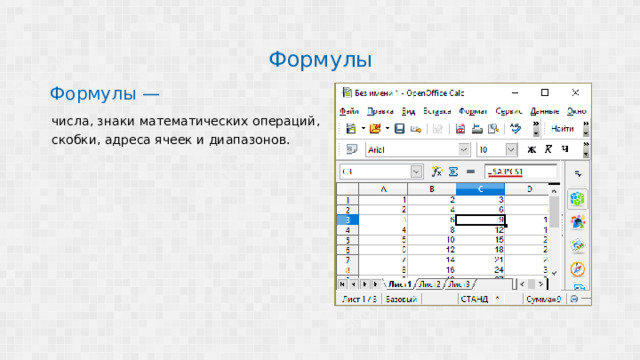The image size is (640, 360).
Task: Click the Function Wizard fx icon
Action: point(436,172)
